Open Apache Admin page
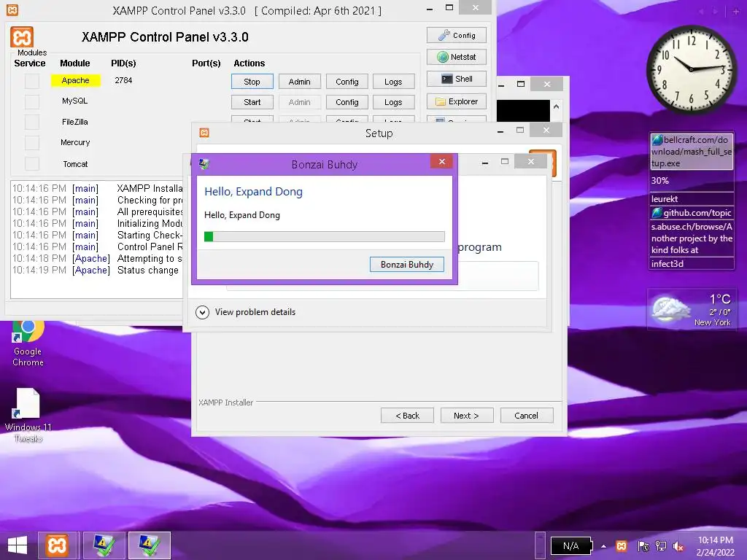 pos(300,82)
